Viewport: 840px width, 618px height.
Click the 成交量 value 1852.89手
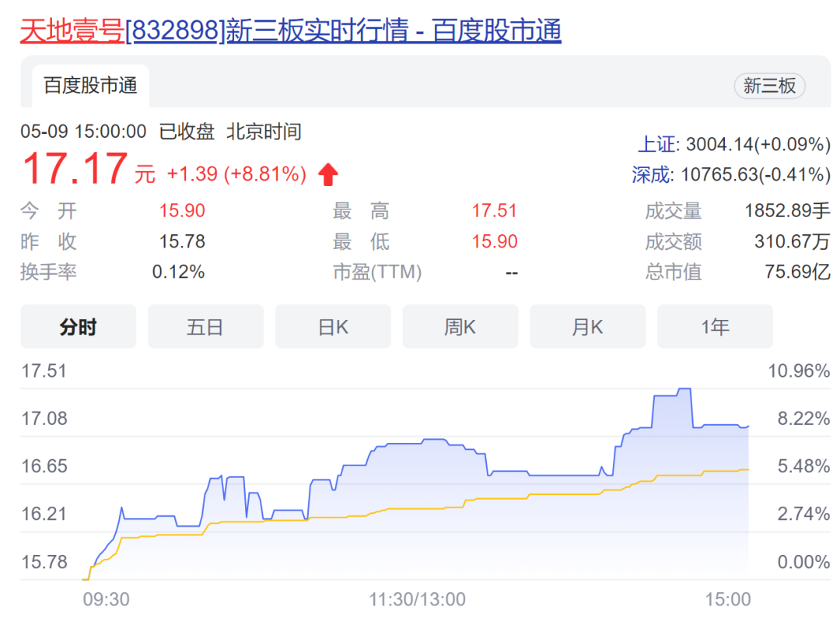tap(787, 211)
